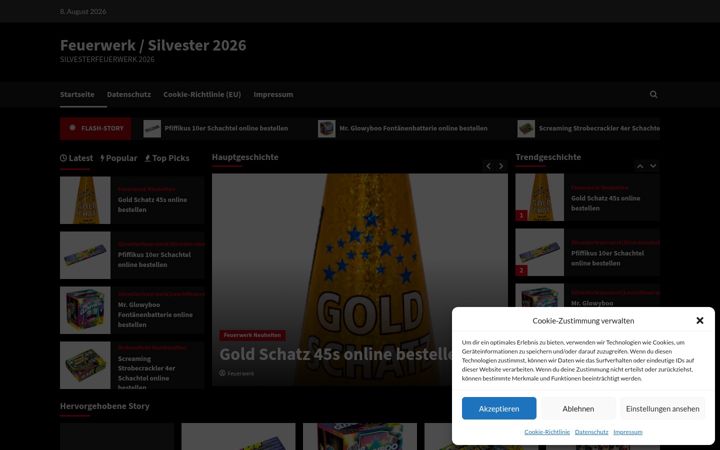This screenshot has height=450, width=720.
Task: Open Mr. Glowyboo thumbnail in Latest list
Action: click(85, 310)
